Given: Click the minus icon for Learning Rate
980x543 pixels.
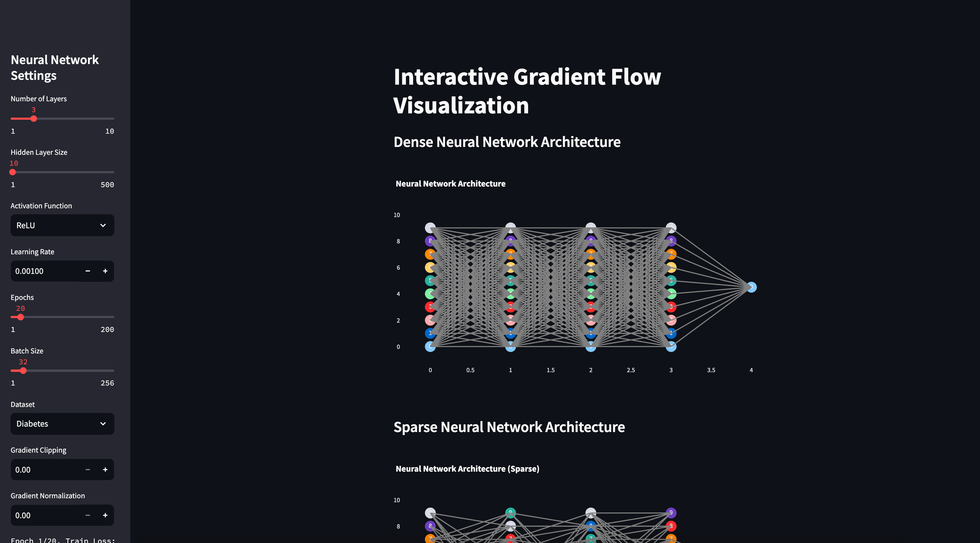Looking at the screenshot, I should 87,271.
